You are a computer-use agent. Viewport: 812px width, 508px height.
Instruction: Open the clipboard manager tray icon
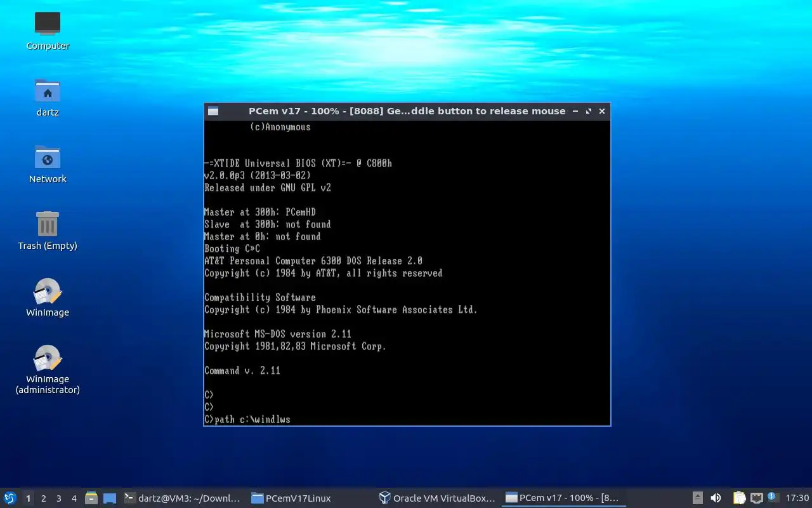pyautogui.click(x=739, y=498)
